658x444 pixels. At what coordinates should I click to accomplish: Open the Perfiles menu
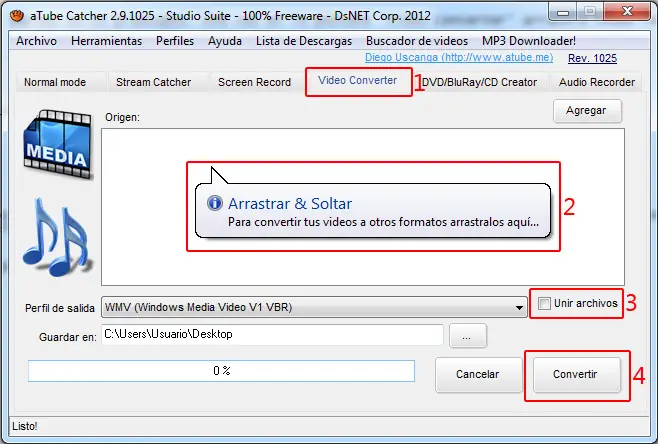pos(175,41)
